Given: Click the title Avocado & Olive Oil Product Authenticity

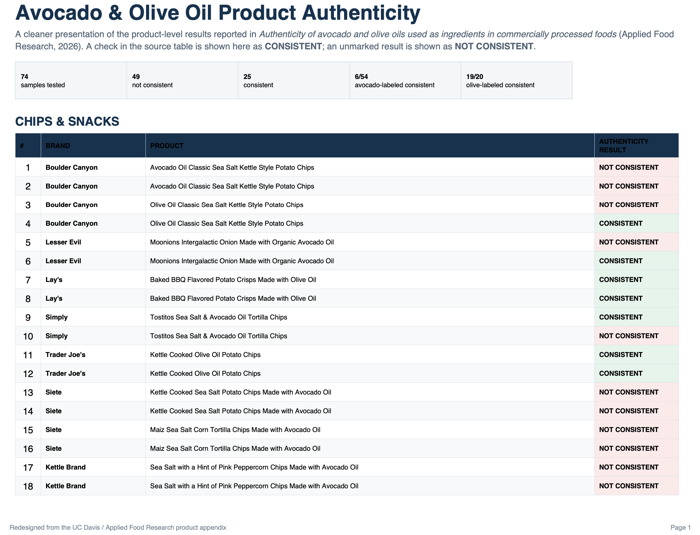Looking at the screenshot, I should [x=217, y=13].
